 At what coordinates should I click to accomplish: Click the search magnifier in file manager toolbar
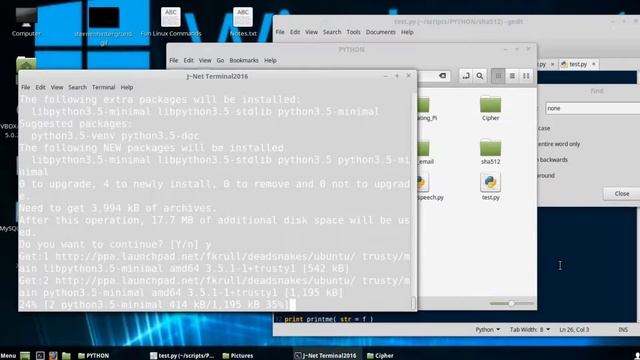click(480, 76)
